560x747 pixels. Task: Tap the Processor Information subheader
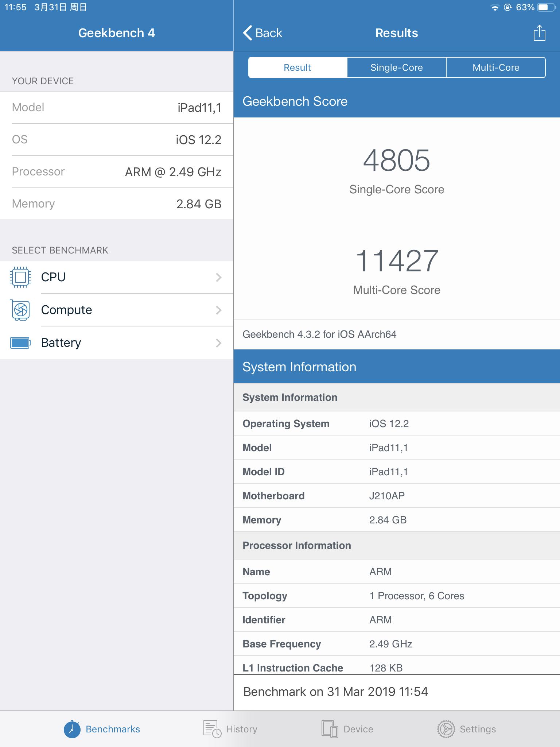click(397, 545)
